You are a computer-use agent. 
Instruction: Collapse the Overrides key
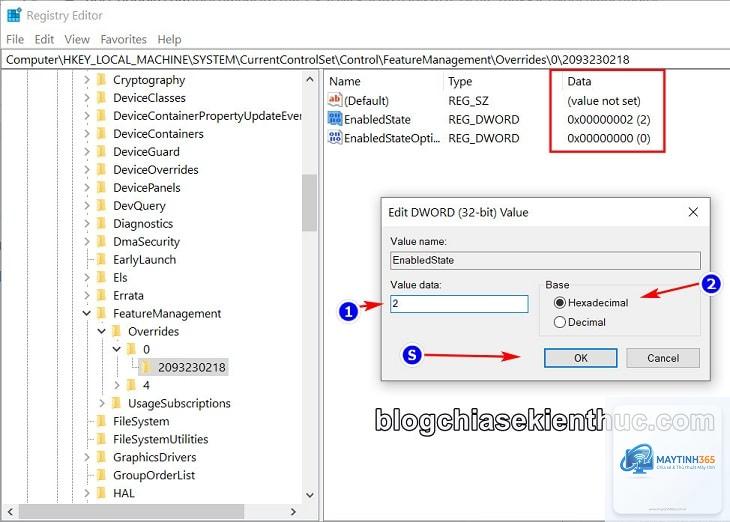(x=102, y=332)
